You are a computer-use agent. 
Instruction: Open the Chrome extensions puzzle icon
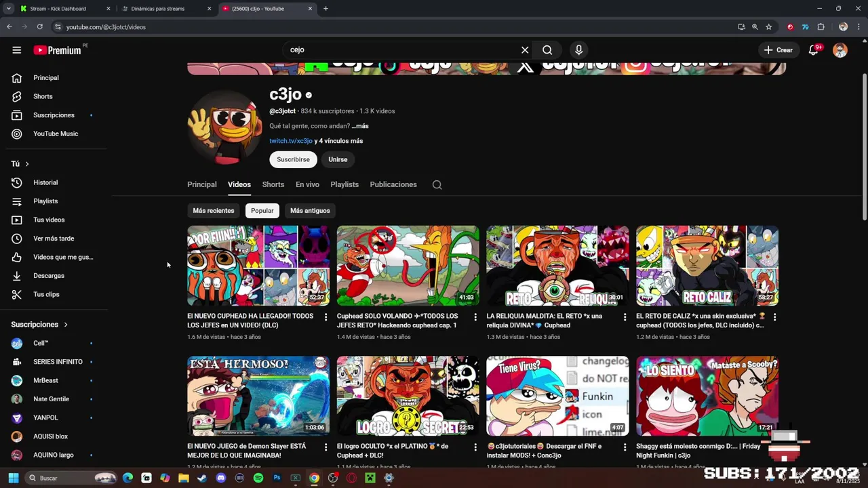pyautogui.click(x=821, y=27)
